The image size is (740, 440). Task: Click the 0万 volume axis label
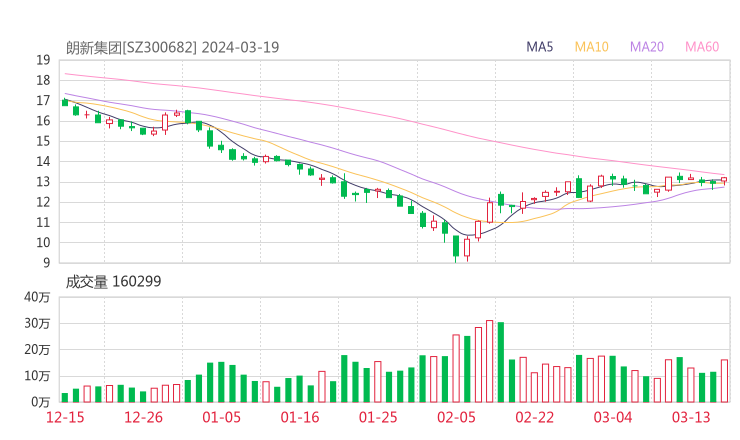coord(41,402)
